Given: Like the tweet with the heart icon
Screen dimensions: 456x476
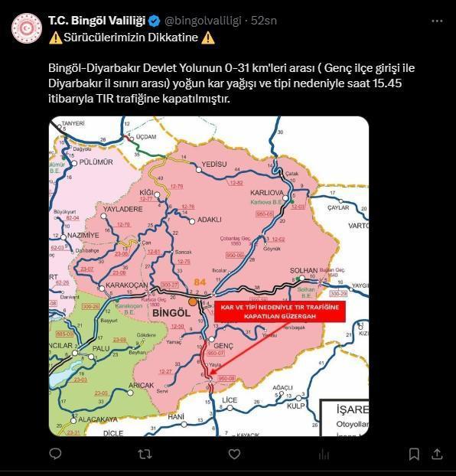Looking at the screenshot, I should (234, 454).
